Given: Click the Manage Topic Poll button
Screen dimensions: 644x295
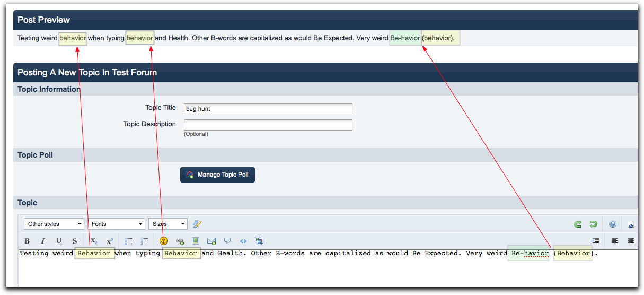Looking at the screenshot, I should [x=217, y=175].
